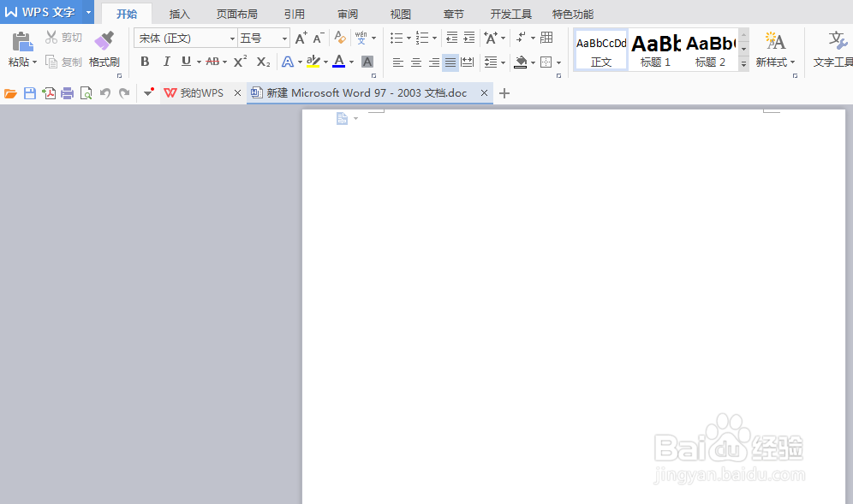Click the Copy icon

pos(51,62)
